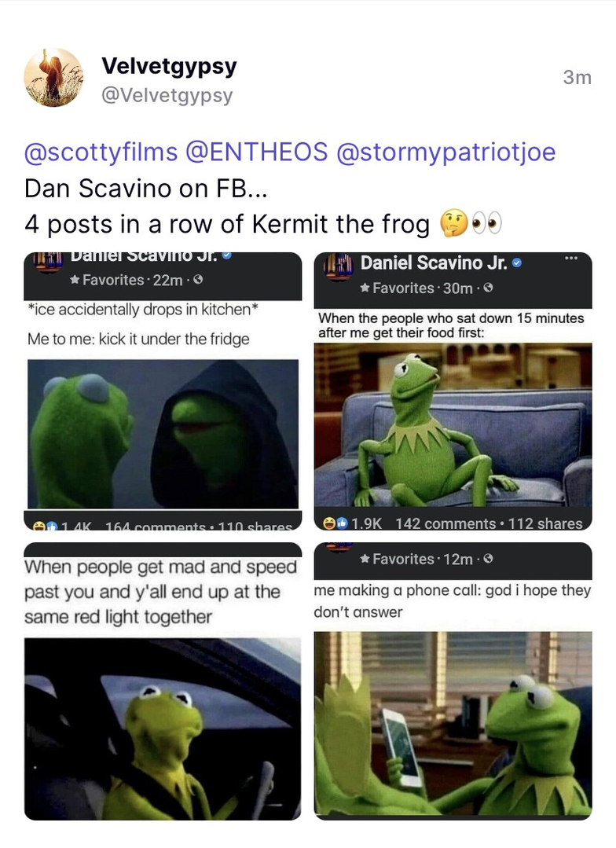
Task: Open Velvetgypsy's profile avatar
Action: (x=53, y=77)
